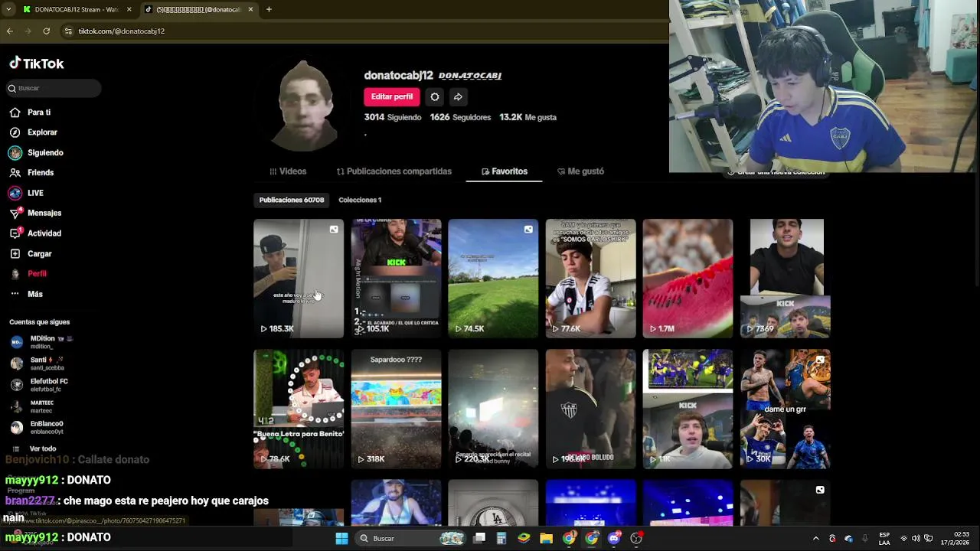View the 3014 Siguiendo list
The image size is (980, 551).
pos(393,117)
